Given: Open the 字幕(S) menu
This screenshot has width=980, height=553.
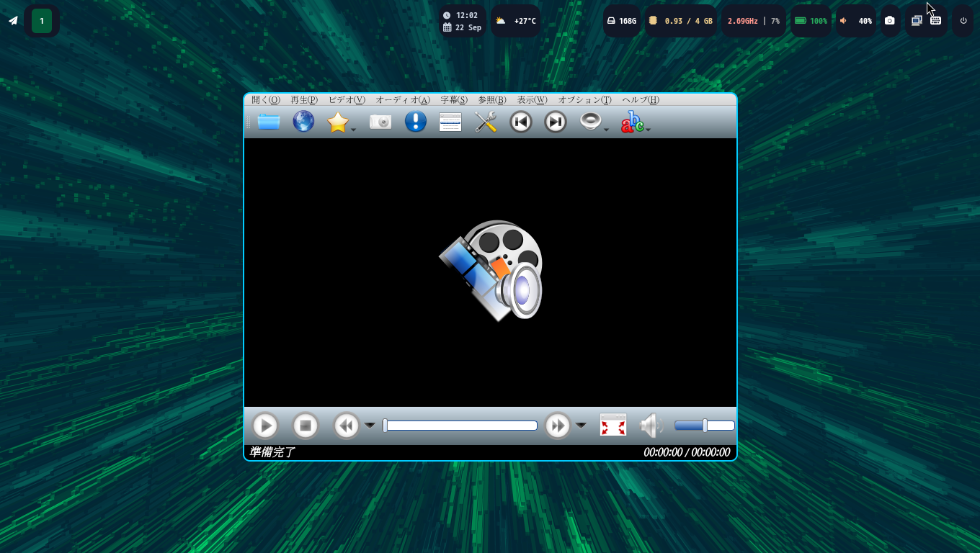Looking at the screenshot, I should pos(454,100).
